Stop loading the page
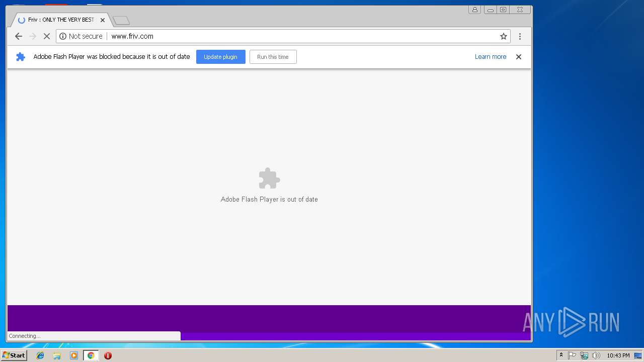Image resolution: width=644 pixels, height=362 pixels. click(47, 36)
